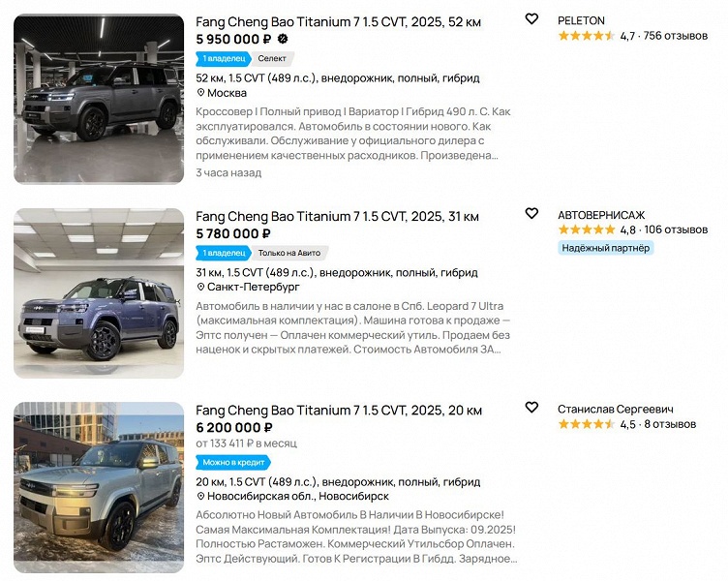This screenshot has height=581, width=728.
Task: Click the Saint Petersburg location pin icon
Action: 201,288
